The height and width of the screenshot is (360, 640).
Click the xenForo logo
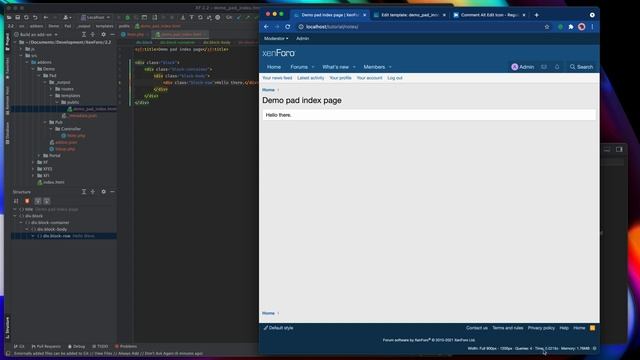(278, 53)
